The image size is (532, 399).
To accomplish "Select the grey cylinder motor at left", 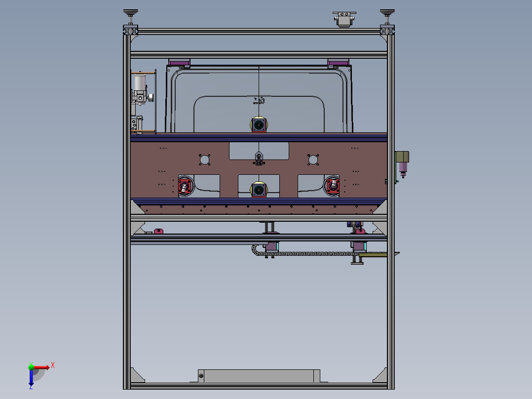I will tap(140, 82).
